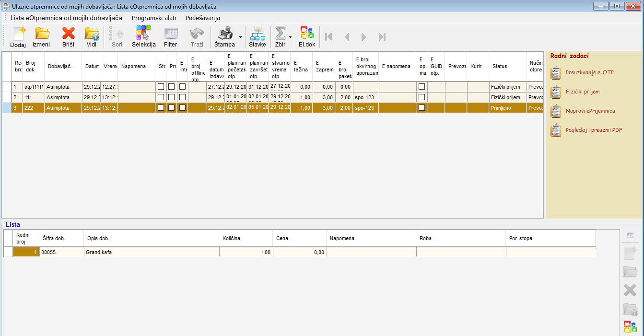Screen dimensions: 644x336
Task: Open the Podešavanja menu
Action: pyautogui.click(x=202, y=18)
